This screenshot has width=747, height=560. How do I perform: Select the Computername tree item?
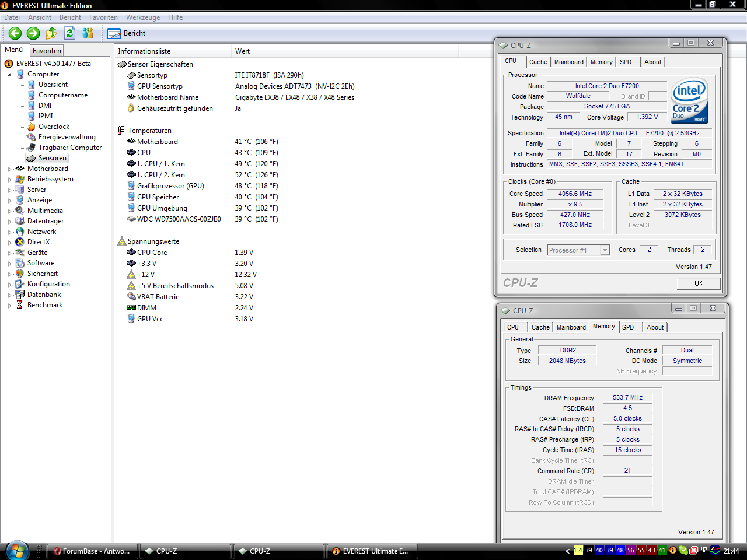pos(63,95)
